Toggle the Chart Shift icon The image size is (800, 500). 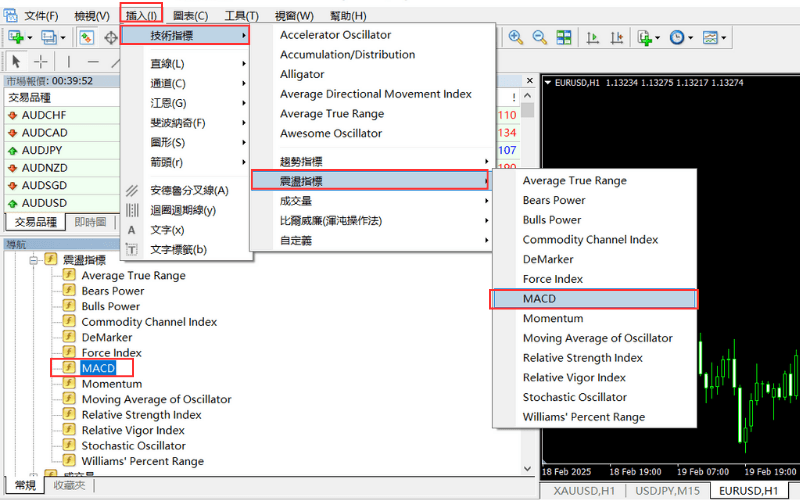pyautogui.click(x=617, y=37)
